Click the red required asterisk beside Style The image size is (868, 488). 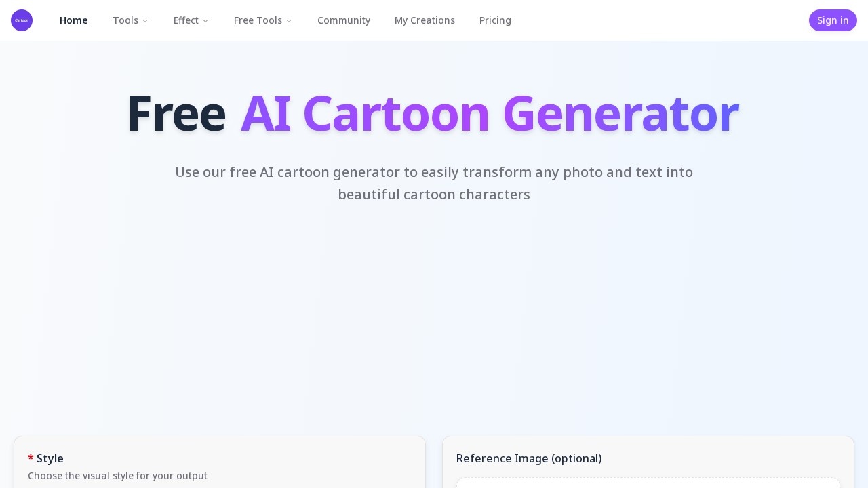(x=31, y=458)
